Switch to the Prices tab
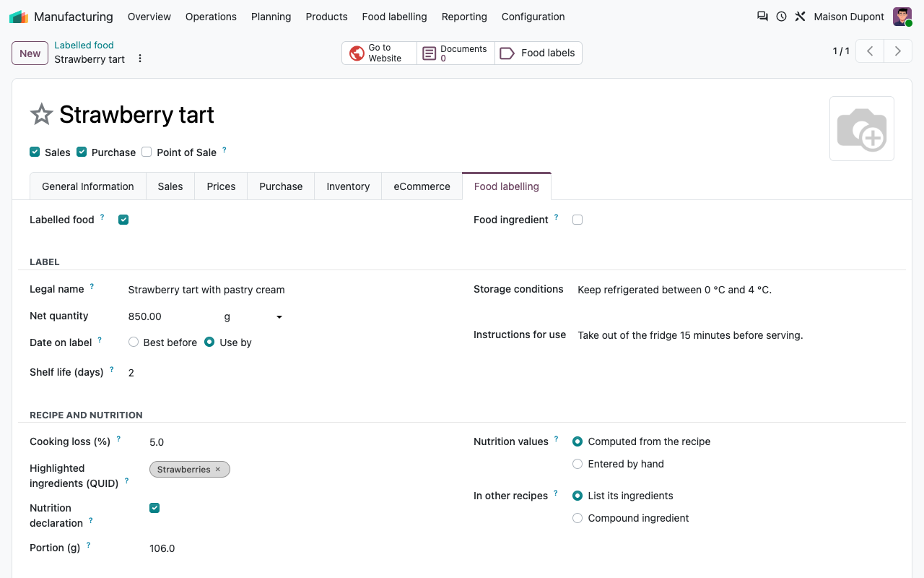This screenshot has width=924, height=578. tap(221, 186)
